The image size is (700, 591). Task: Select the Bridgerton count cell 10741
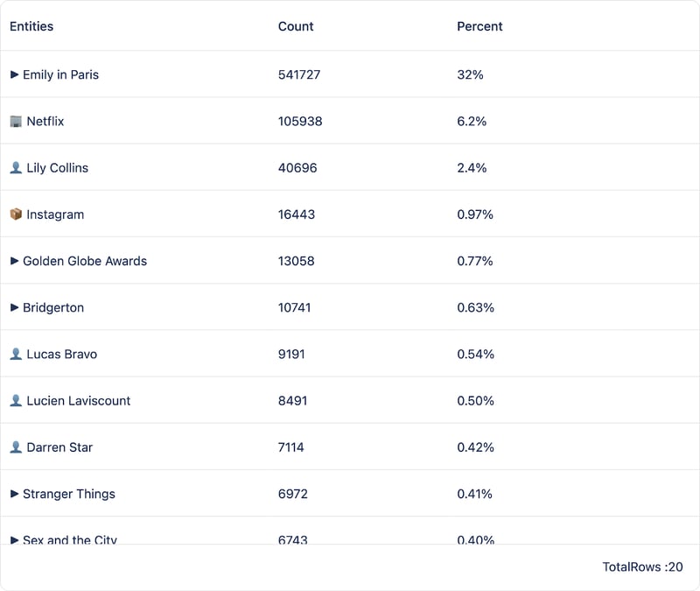(295, 307)
